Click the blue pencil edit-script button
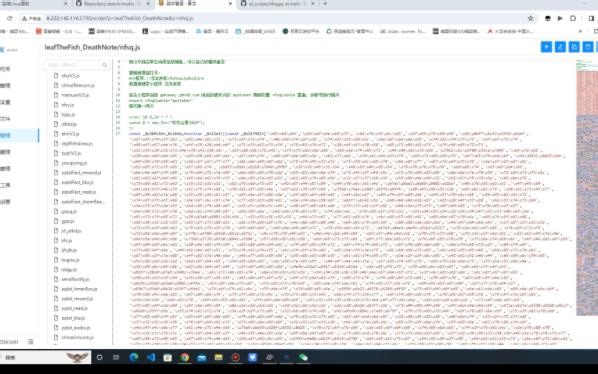598x374 pixels. [x=560, y=47]
